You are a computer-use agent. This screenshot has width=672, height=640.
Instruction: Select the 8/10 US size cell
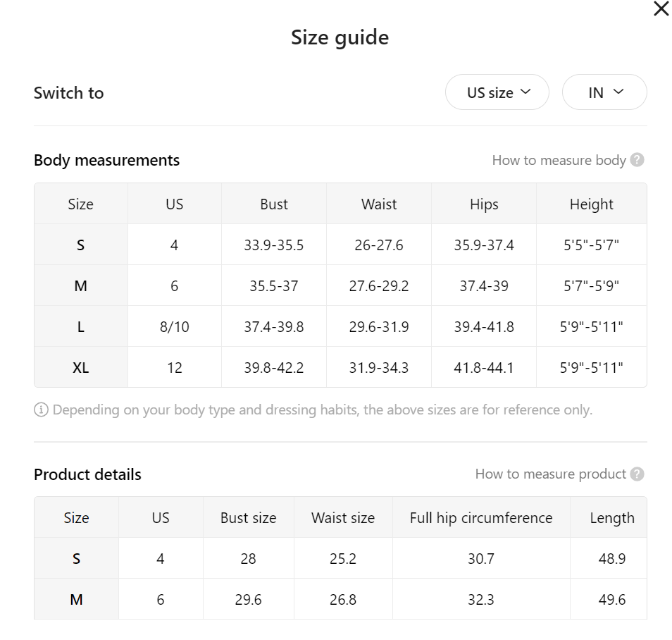click(x=175, y=327)
